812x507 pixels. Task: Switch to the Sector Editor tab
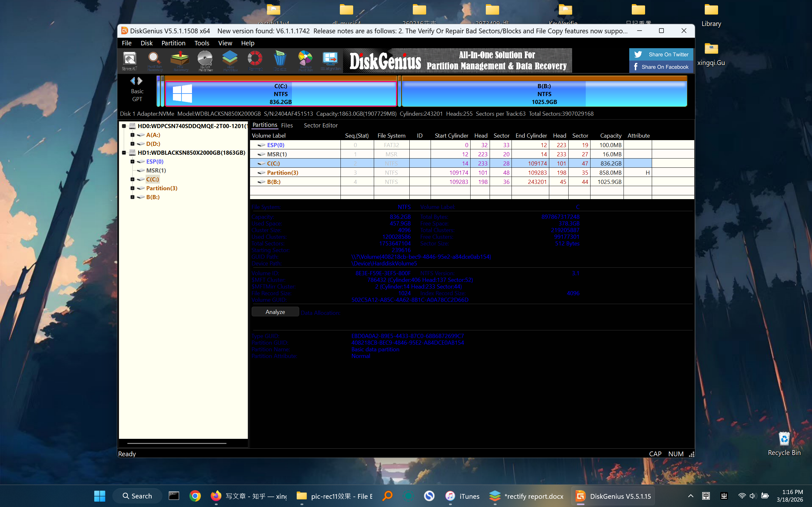tap(321, 125)
